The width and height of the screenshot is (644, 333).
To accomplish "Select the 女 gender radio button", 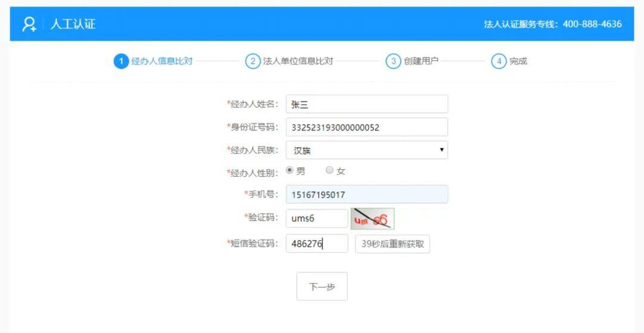I will 329,170.
